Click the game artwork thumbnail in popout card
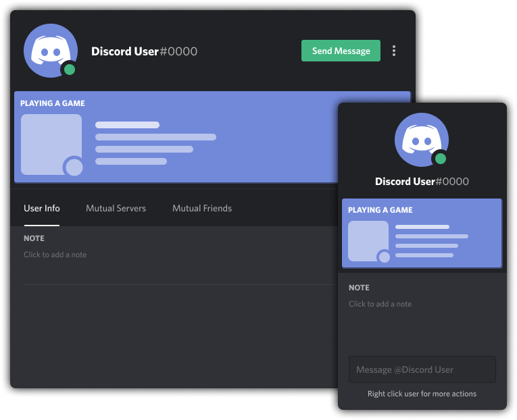 (x=368, y=241)
